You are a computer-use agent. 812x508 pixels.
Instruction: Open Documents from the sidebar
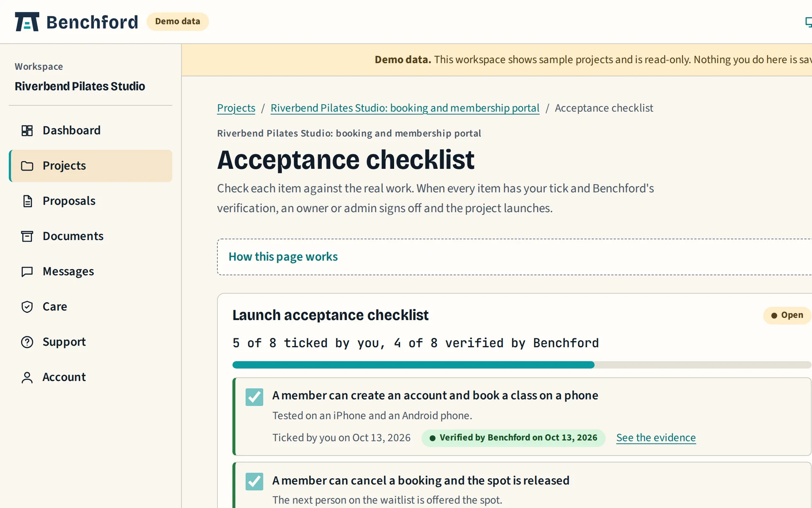pyautogui.click(x=91, y=236)
